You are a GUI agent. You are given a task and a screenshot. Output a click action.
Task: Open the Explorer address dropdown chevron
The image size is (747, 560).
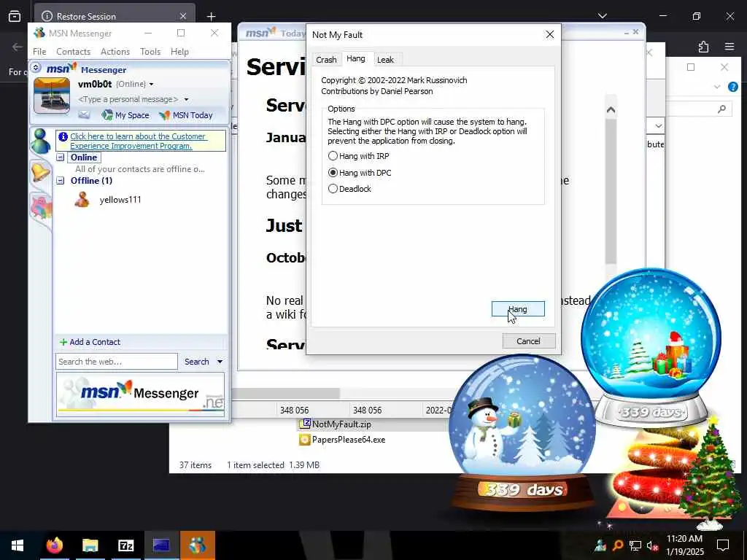pos(659,126)
